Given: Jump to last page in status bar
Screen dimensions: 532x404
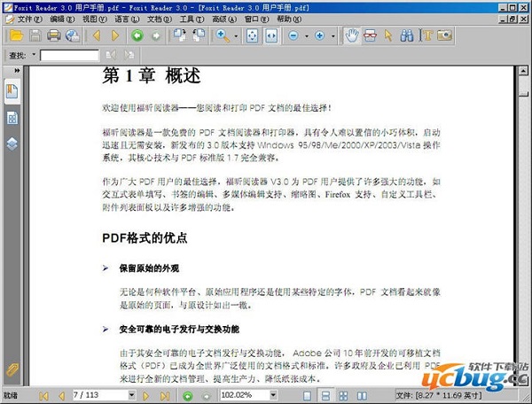Looking at the screenshot, I should click(165, 395).
